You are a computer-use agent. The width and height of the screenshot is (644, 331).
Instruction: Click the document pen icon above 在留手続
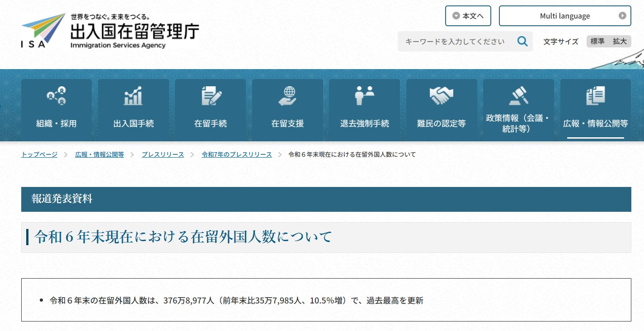click(211, 96)
